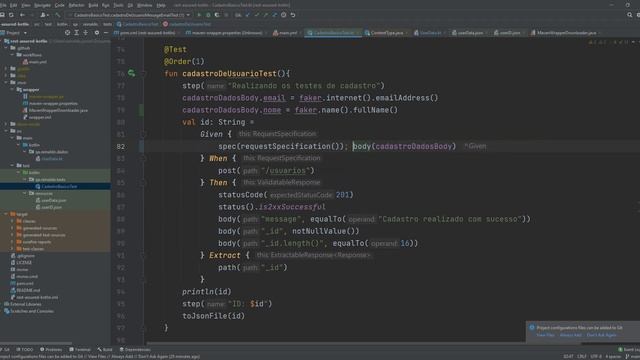Open the Git tool window button
The image size is (640, 360).
pos(5,350)
